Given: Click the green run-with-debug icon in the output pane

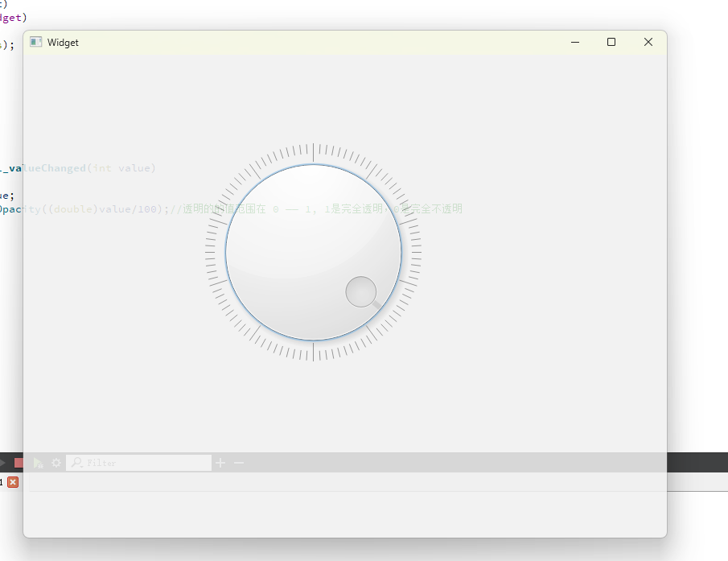Looking at the screenshot, I should click(x=38, y=463).
